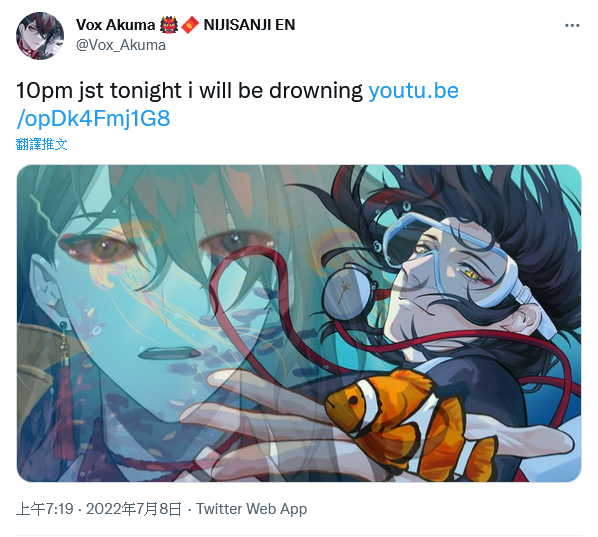Click the red tassel earring in the artwork
Viewport: 598px width, 537px height.
[64, 389]
